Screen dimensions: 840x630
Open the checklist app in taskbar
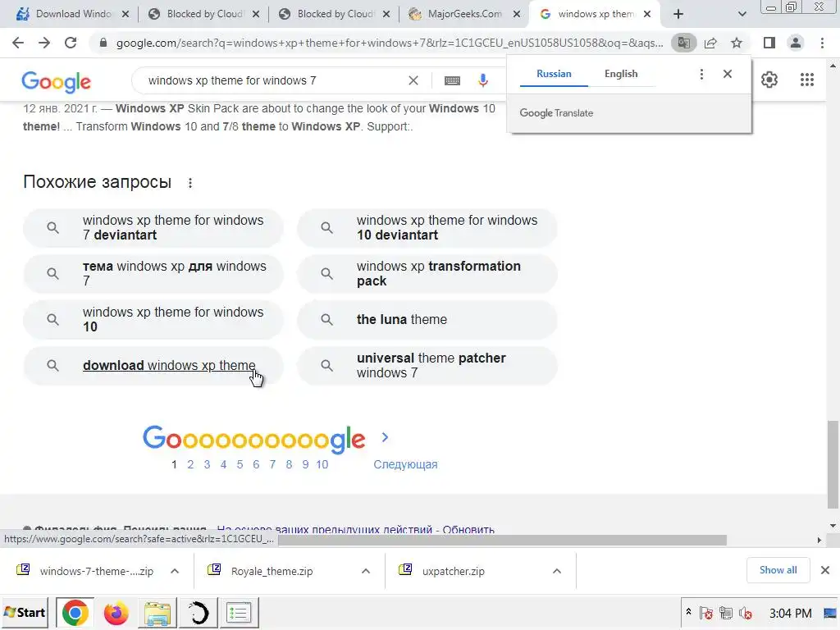(x=239, y=613)
